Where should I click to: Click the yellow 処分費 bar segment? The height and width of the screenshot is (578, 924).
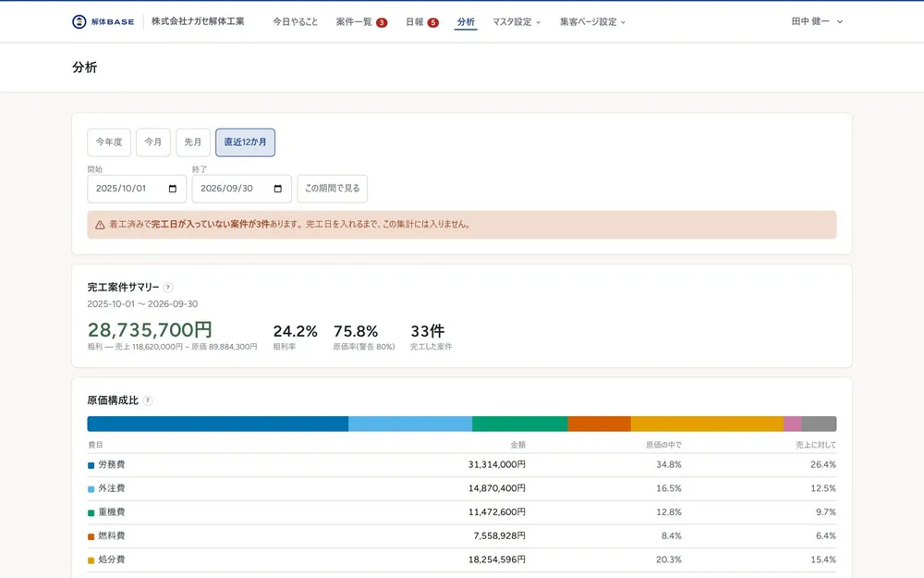(x=707, y=424)
